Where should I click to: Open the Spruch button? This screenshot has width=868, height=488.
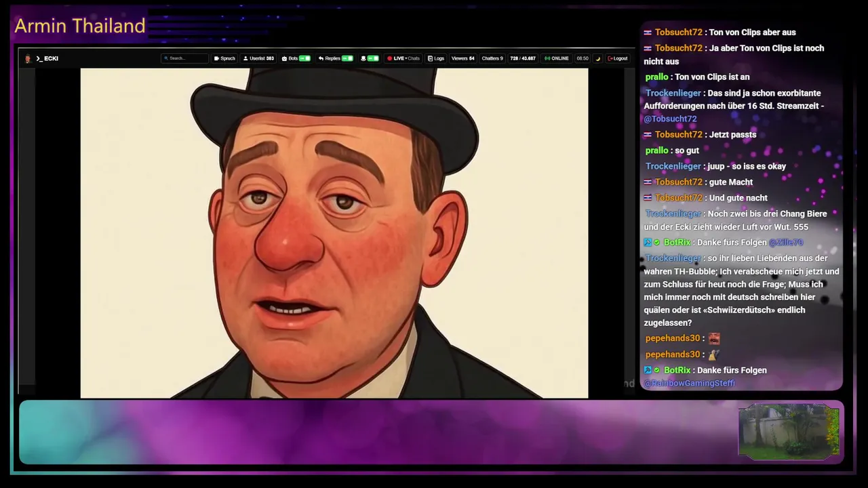tap(224, 58)
